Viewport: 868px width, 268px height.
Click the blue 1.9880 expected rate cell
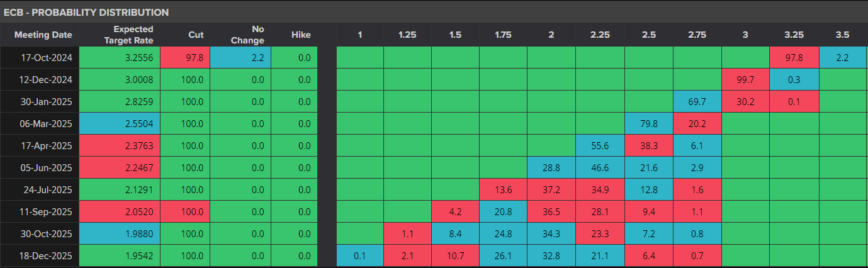coord(120,234)
